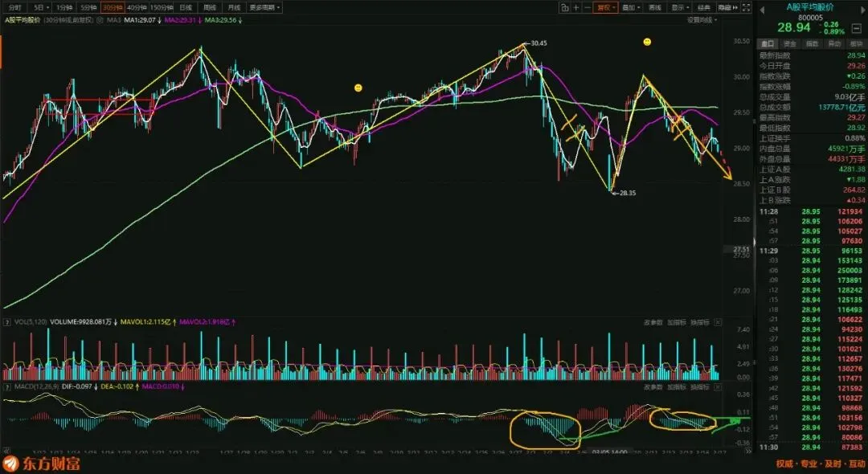Click the 28.35 low price label
Viewport: 868px width, 474px height.
point(628,194)
